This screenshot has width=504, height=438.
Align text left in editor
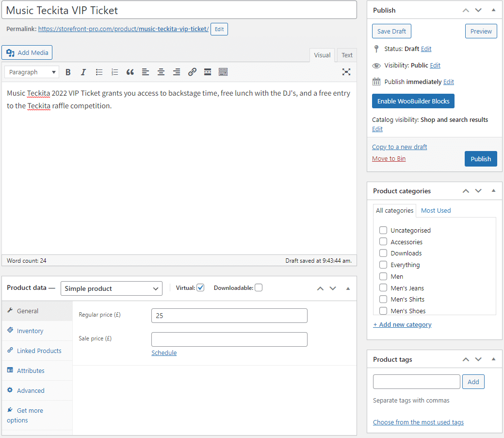pyautogui.click(x=146, y=72)
